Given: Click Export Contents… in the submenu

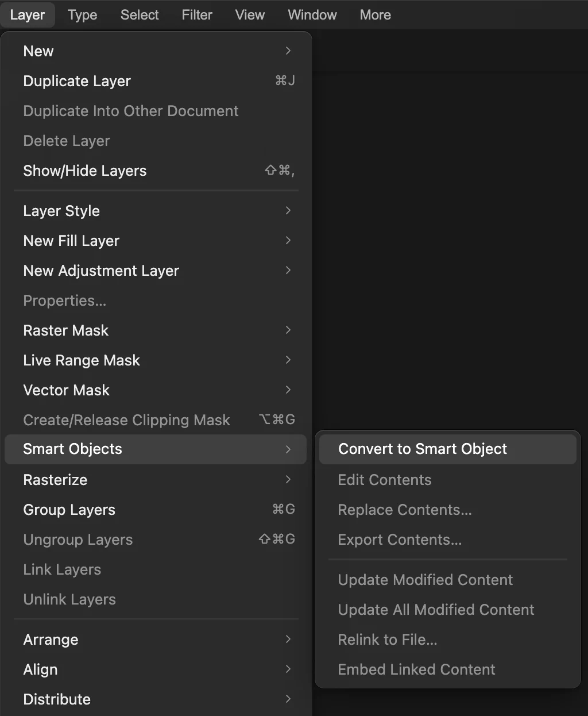Looking at the screenshot, I should pos(448,540).
